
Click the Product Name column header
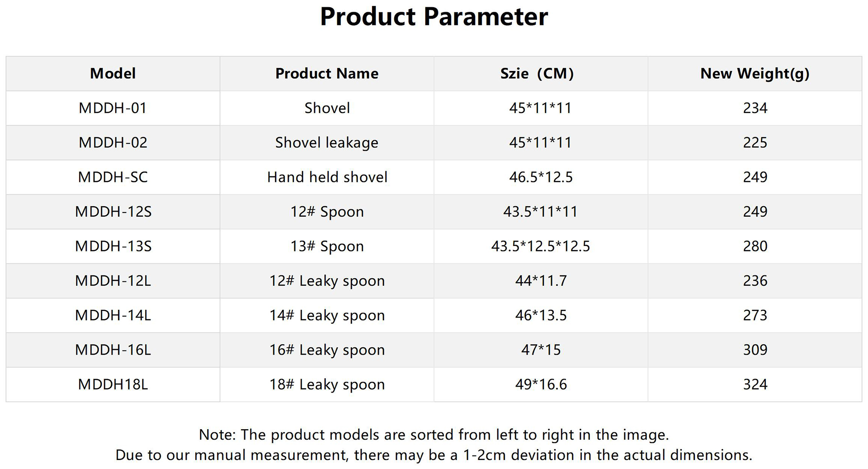click(326, 73)
